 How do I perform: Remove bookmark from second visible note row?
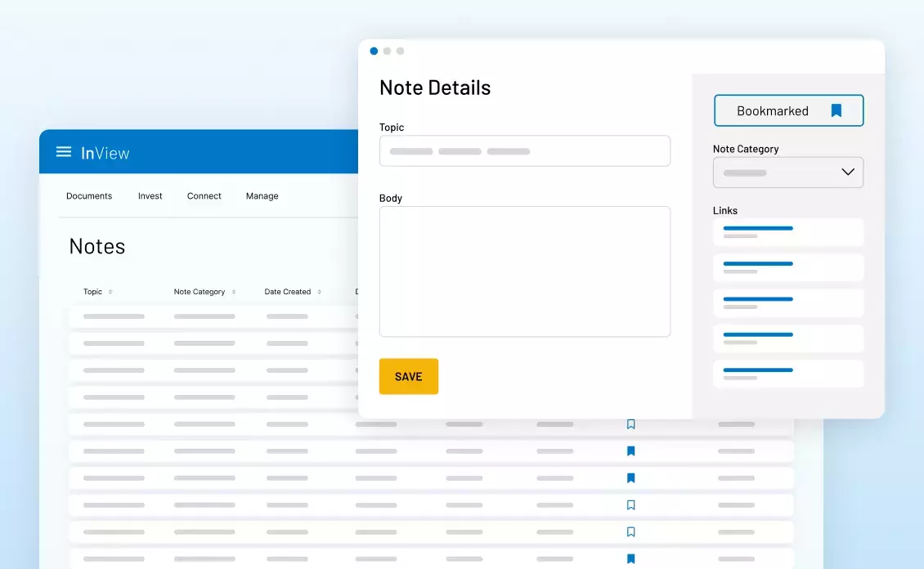(630, 451)
